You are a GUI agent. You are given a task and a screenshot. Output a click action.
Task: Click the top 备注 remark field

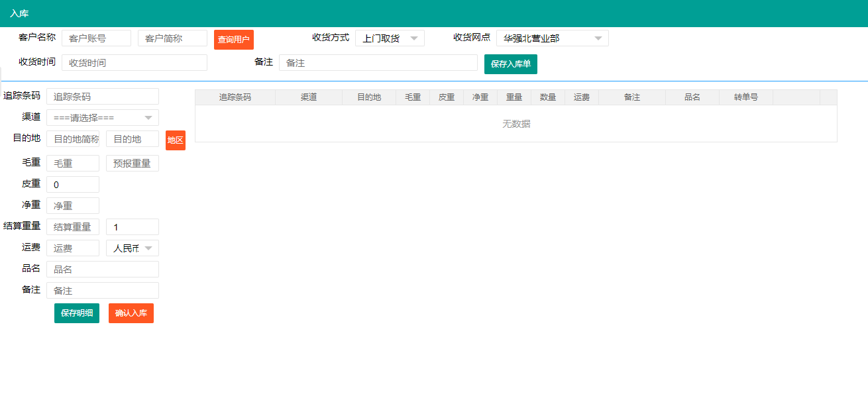click(x=378, y=63)
